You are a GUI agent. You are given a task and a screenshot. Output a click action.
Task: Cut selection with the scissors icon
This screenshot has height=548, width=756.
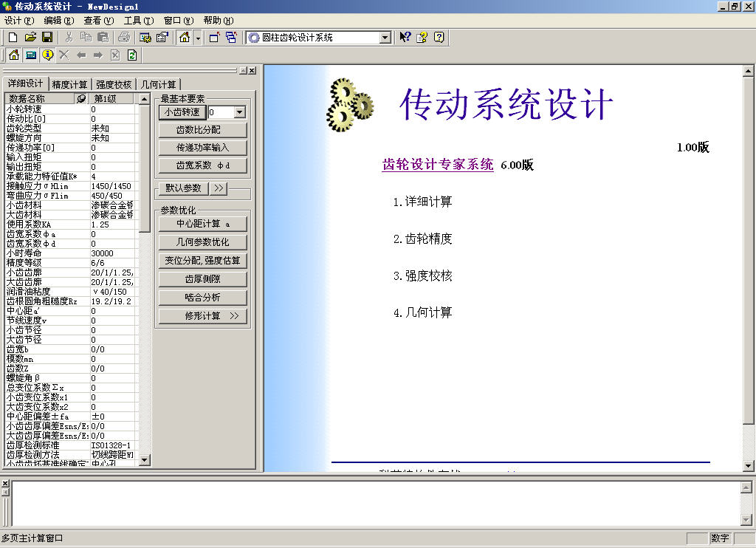[x=69, y=38]
